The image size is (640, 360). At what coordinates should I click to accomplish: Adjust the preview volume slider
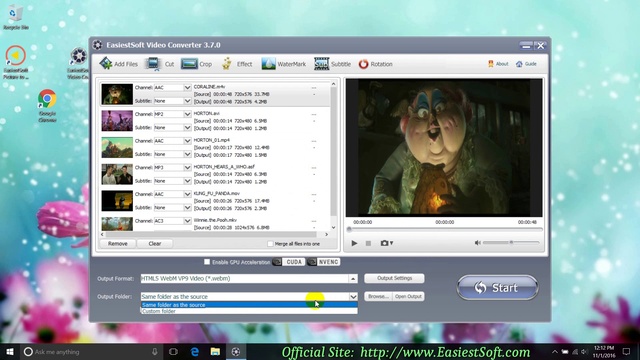(x=511, y=242)
